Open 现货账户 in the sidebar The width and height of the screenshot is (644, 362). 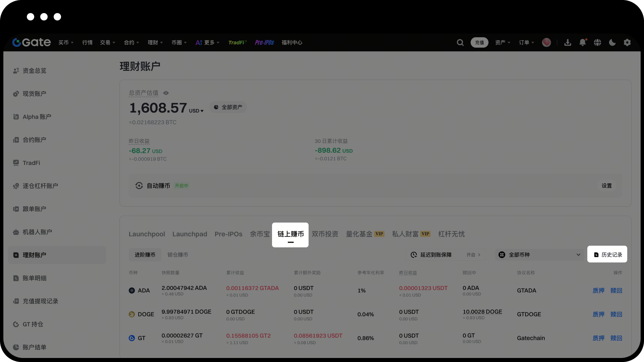(34, 94)
